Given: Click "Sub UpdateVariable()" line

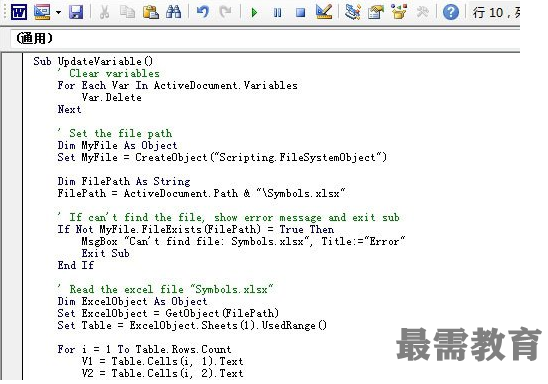Looking at the screenshot, I should pos(93,61).
